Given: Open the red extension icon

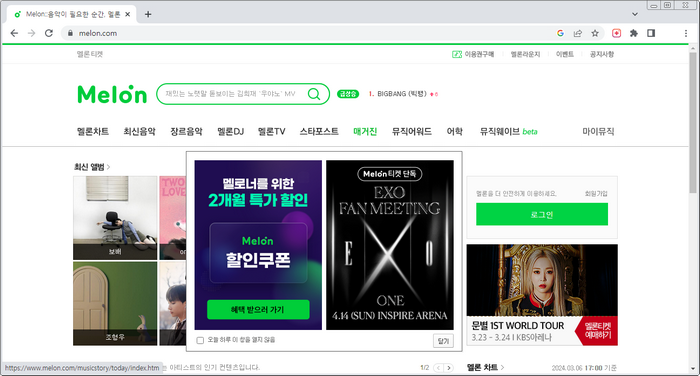Looking at the screenshot, I should (x=617, y=33).
